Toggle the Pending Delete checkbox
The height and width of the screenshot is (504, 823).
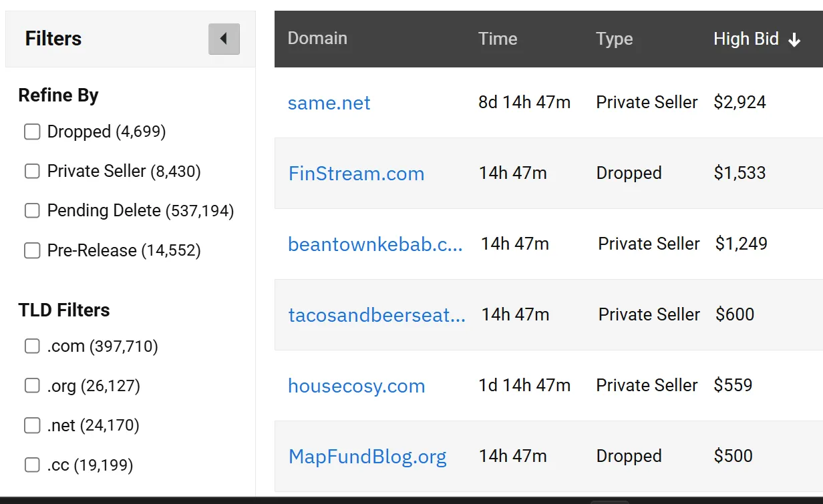32,211
